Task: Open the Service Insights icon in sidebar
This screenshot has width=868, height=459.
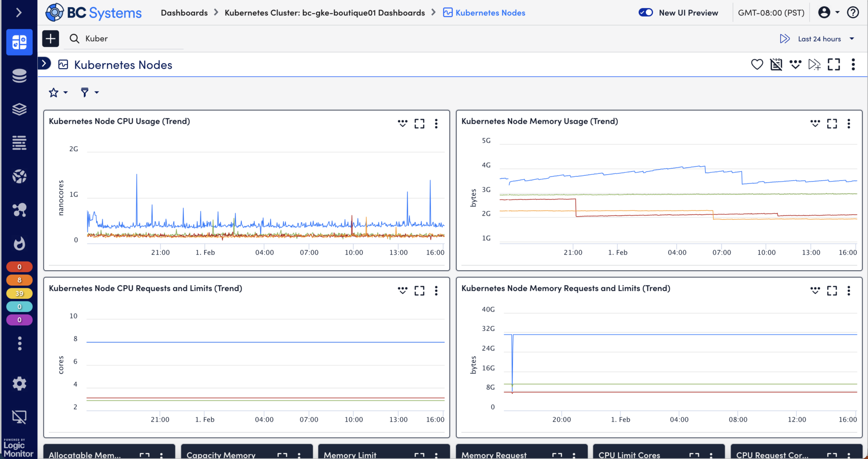Action: click(x=19, y=210)
